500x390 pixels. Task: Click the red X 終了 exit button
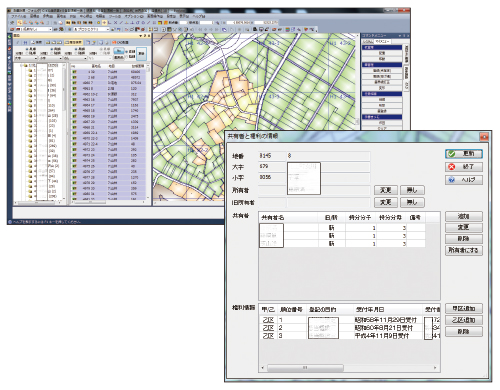click(x=464, y=167)
